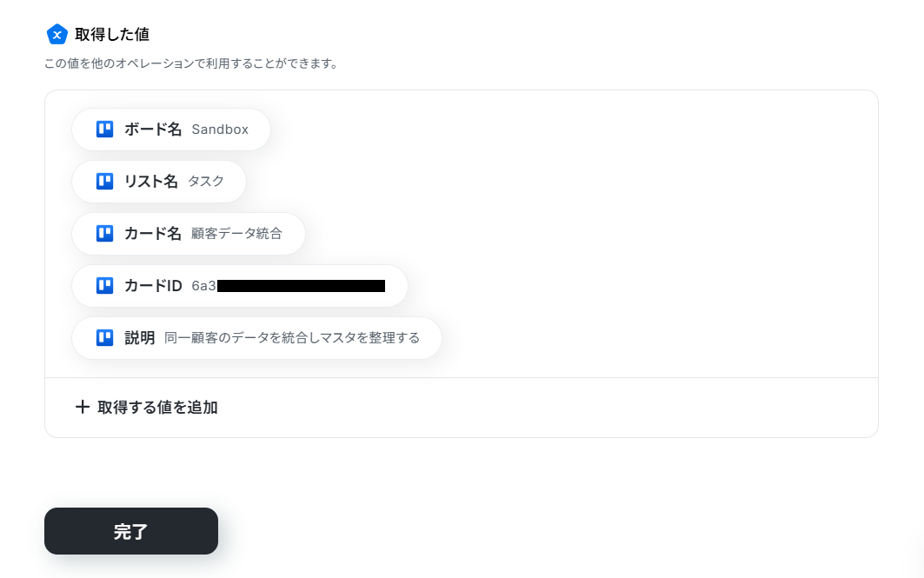Screen dimensions: 924x578
Task: Click the description text 同一顧客のデータを統合しマスタを整理する
Action: click(x=292, y=338)
